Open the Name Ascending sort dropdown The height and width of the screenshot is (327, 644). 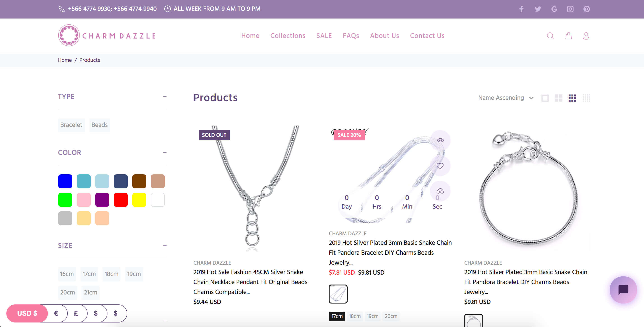[505, 98]
